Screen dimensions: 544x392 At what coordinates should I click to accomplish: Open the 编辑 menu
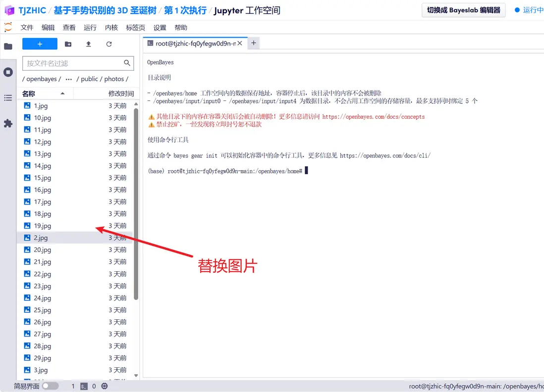coord(48,27)
